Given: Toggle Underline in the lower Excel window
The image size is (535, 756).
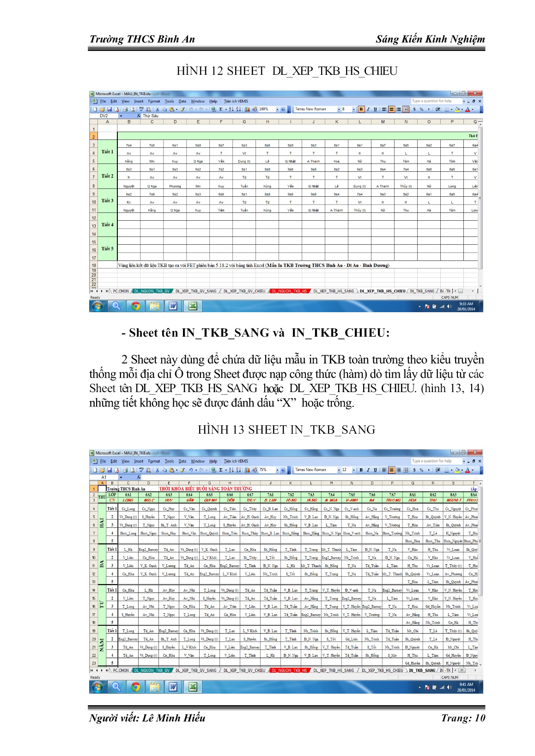Looking at the screenshot, I should click(x=375, y=470).
